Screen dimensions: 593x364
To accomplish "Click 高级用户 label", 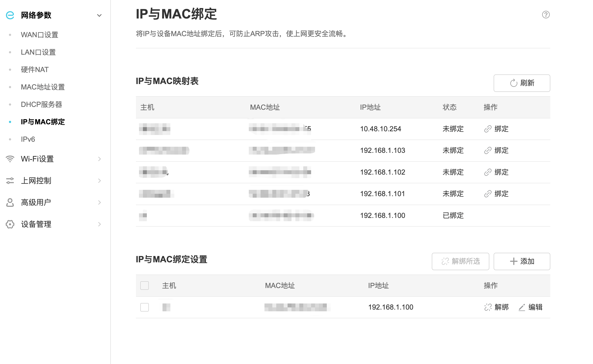I will (36, 202).
